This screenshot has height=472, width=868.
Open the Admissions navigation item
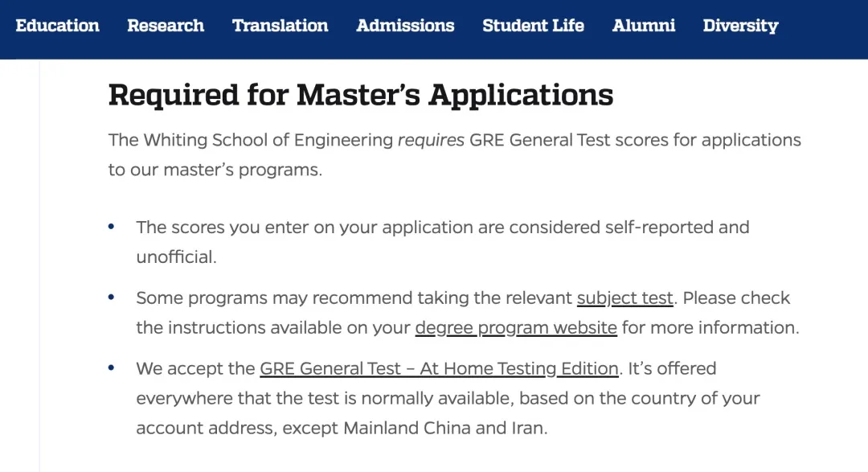(405, 26)
